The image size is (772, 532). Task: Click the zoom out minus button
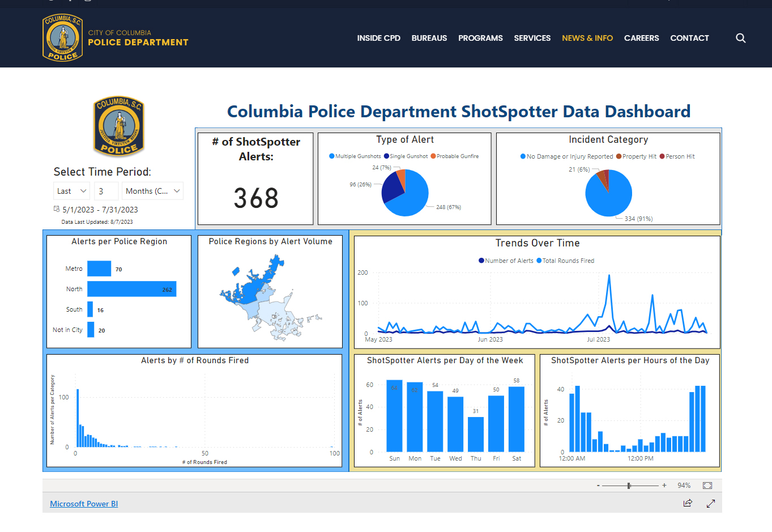pyautogui.click(x=598, y=486)
